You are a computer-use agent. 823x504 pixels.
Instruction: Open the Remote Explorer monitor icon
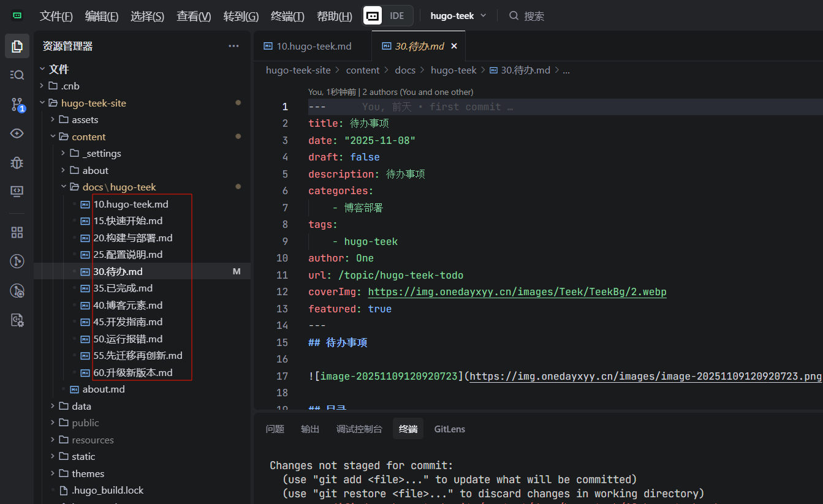(17, 192)
